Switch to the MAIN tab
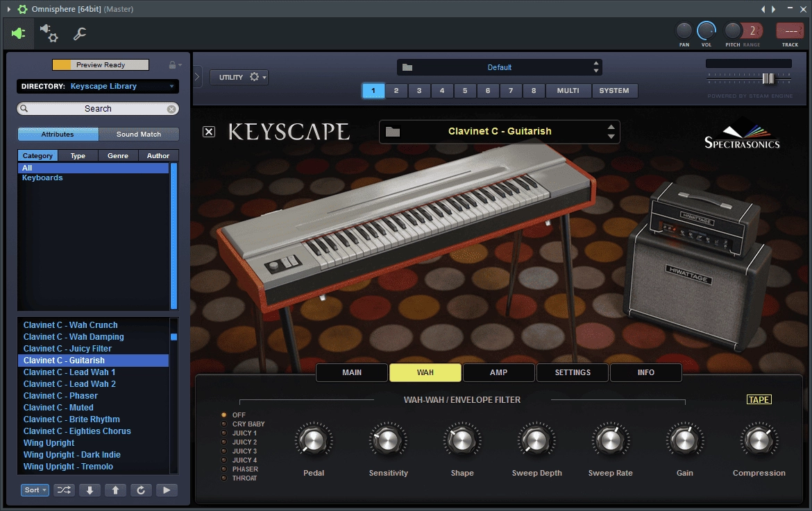This screenshot has height=511, width=812. [x=352, y=372]
